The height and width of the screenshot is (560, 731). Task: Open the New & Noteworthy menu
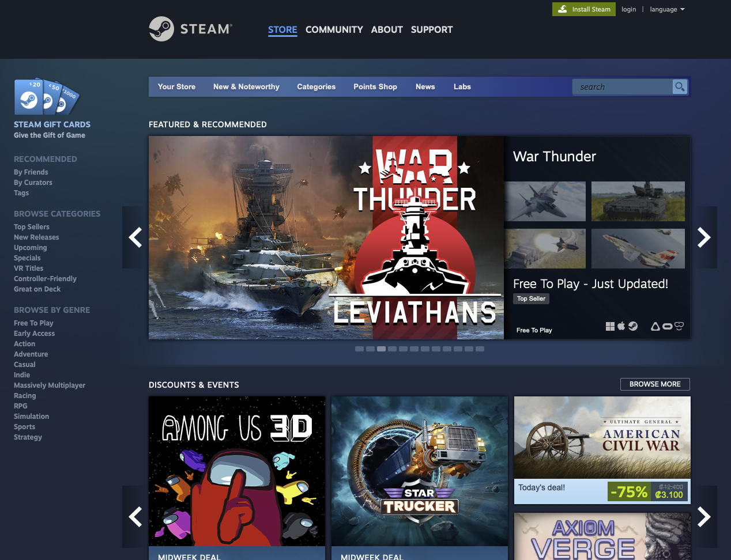[x=246, y=87]
